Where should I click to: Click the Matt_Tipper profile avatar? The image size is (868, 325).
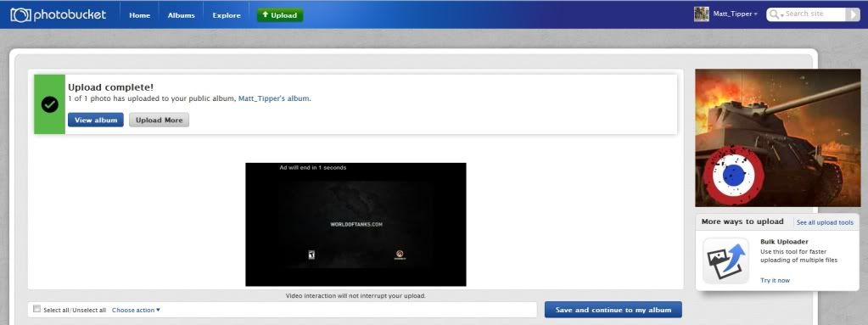pyautogui.click(x=702, y=14)
